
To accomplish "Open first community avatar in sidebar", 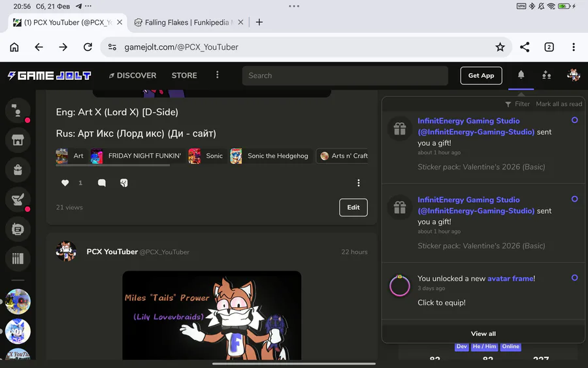I will [x=18, y=301].
